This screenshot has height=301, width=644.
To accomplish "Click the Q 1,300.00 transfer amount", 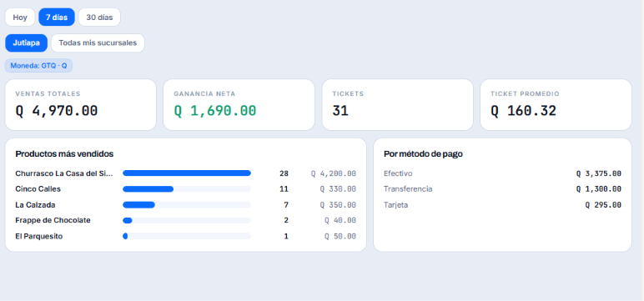I will coord(598,189).
